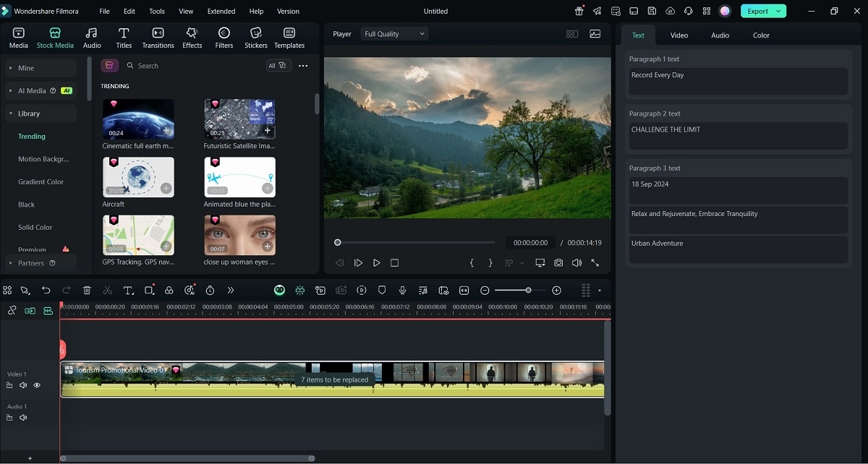The height and width of the screenshot is (464, 868).
Task: Open the three-dots more options menu
Action: (303, 66)
